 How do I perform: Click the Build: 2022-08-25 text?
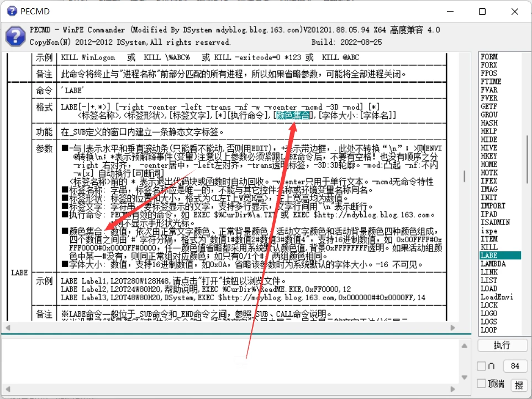pyautogui.click(x=346, y=42)
